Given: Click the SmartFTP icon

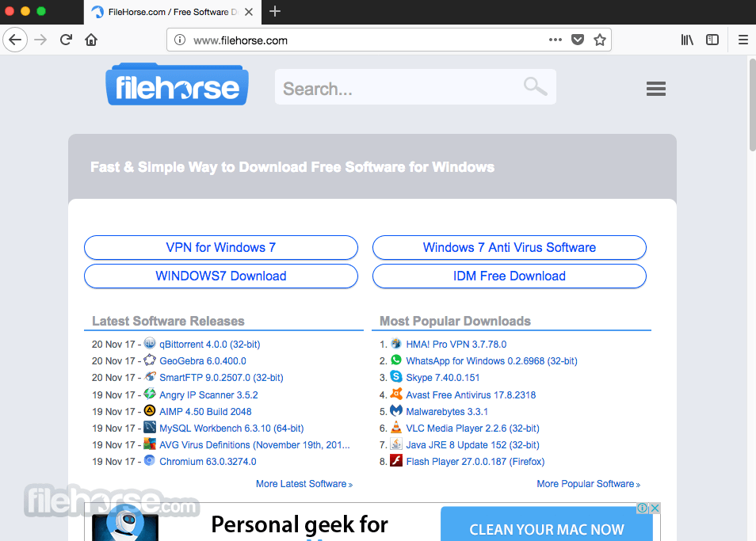Looking at the screenshot, I should (150, 376).
